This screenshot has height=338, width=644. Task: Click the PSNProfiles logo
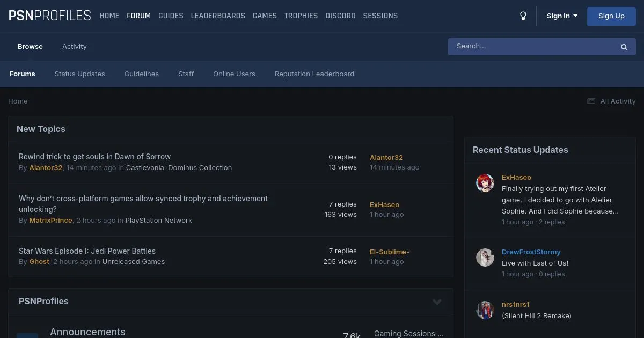coord(49,16)
